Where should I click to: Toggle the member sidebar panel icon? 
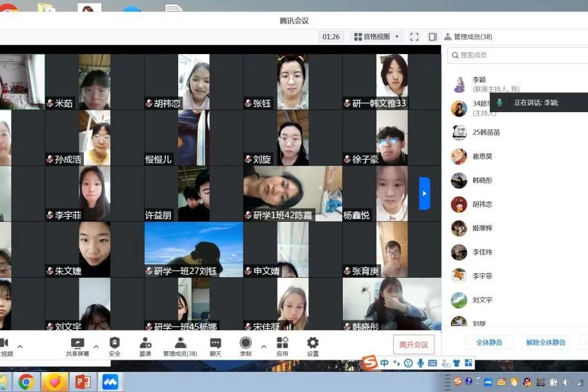pyautogui.click(x=432, y=37)
